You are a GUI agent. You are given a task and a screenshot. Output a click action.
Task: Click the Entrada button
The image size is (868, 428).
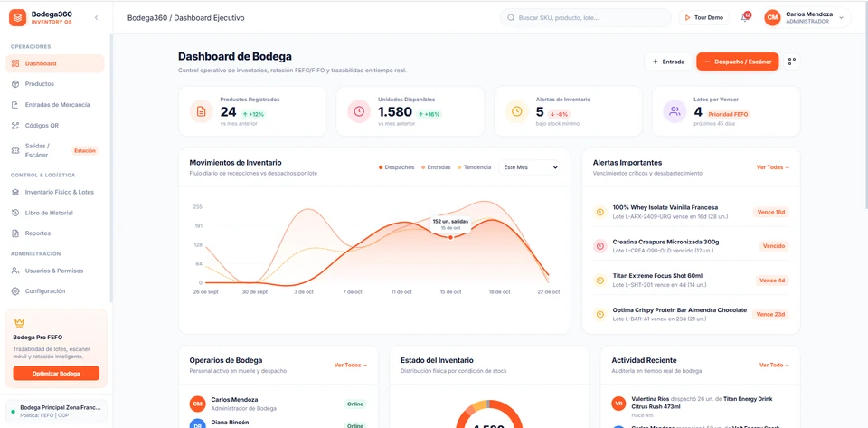click(x=669, y=62)
